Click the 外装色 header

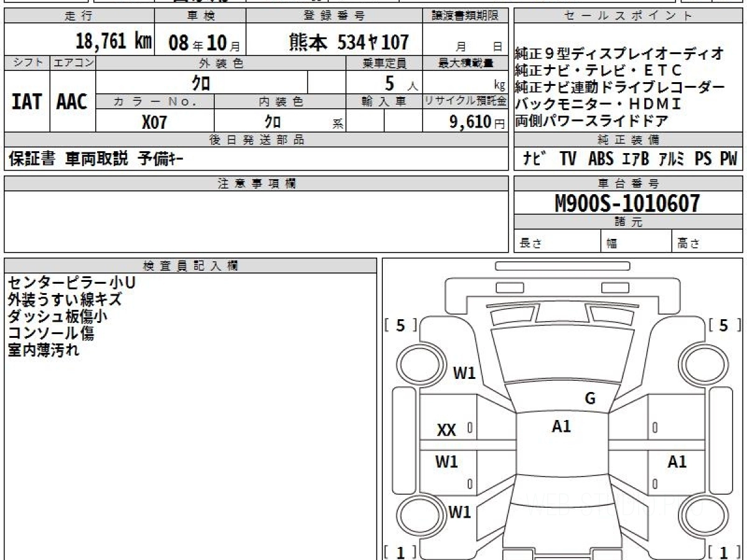coord(221,63)
